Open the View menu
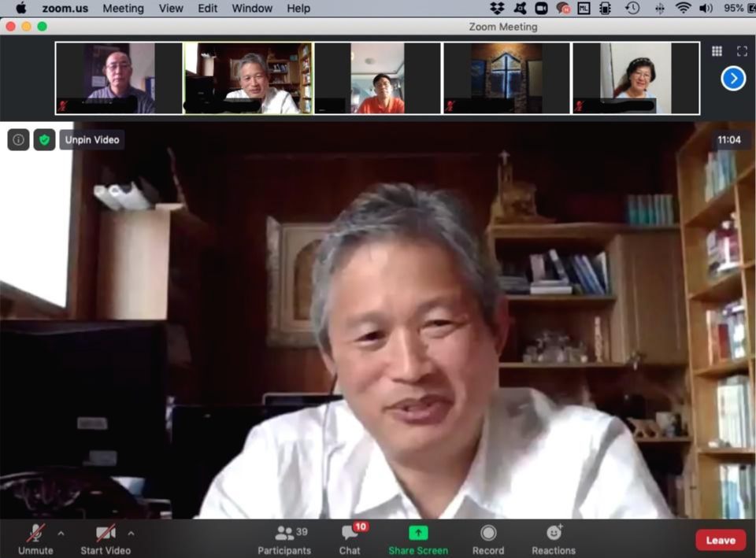Screen dimensions: 756x558 [171, 8]
